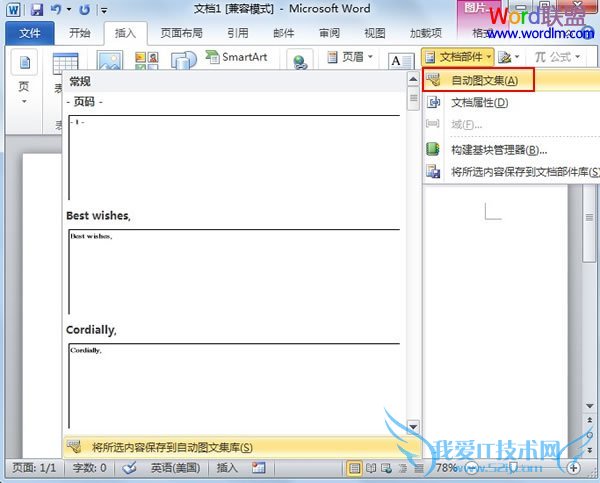Switch to Web Layout view
Screen dimensions: 600x483
(386, 468)
